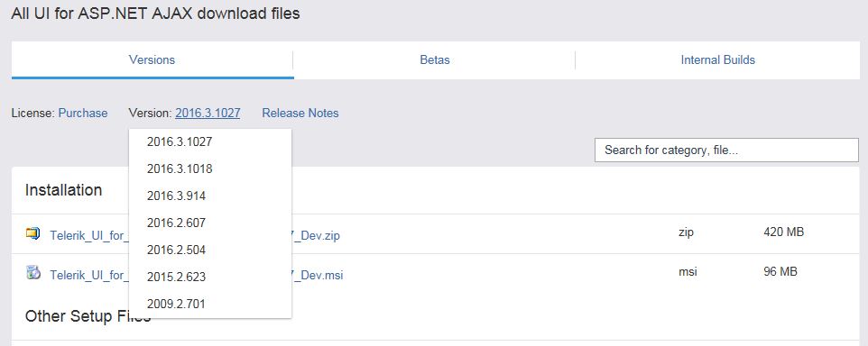Viewport: 868px width, 346px height.
Task: Click the All UI for ASP.NET AJAX title
Action: [x=155, y=14]
